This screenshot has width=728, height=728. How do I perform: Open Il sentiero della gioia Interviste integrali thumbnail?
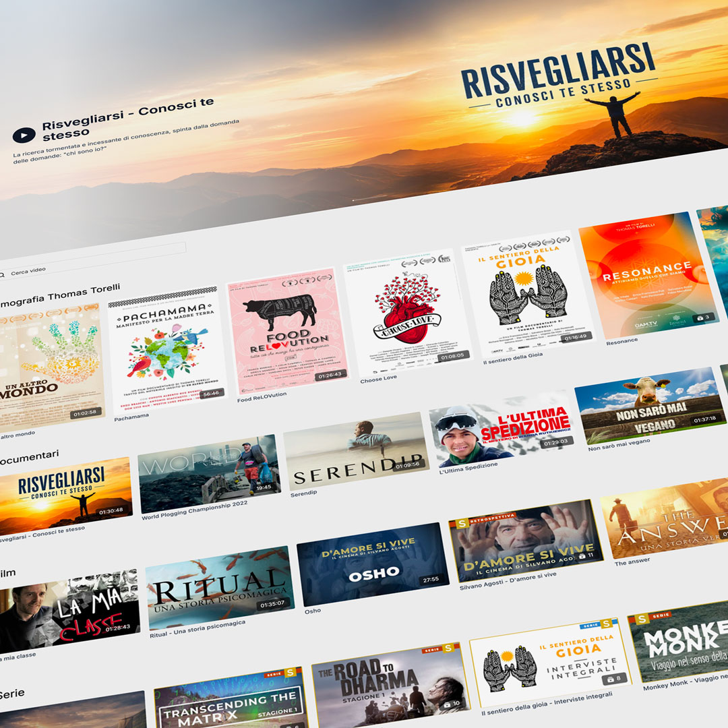551,661
